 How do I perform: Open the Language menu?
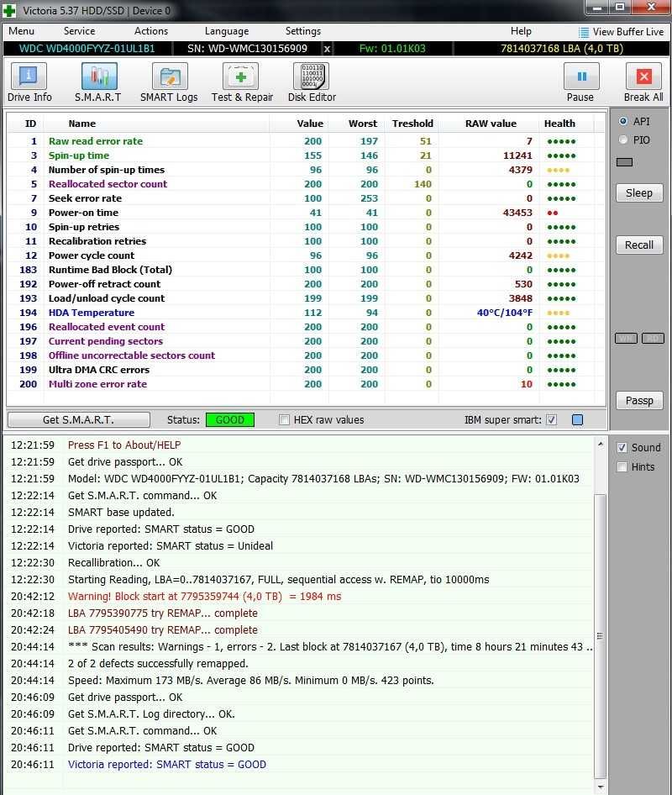pos(227,31)
